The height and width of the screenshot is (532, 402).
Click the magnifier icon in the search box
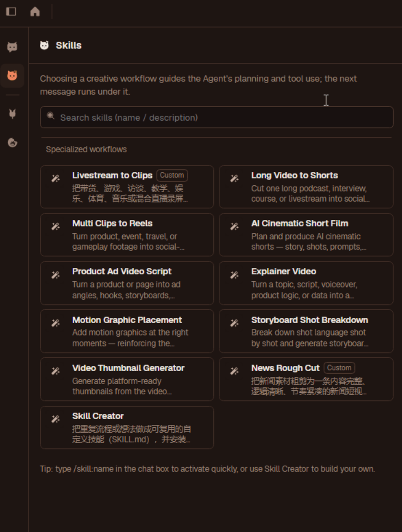(x=50, y=116)
